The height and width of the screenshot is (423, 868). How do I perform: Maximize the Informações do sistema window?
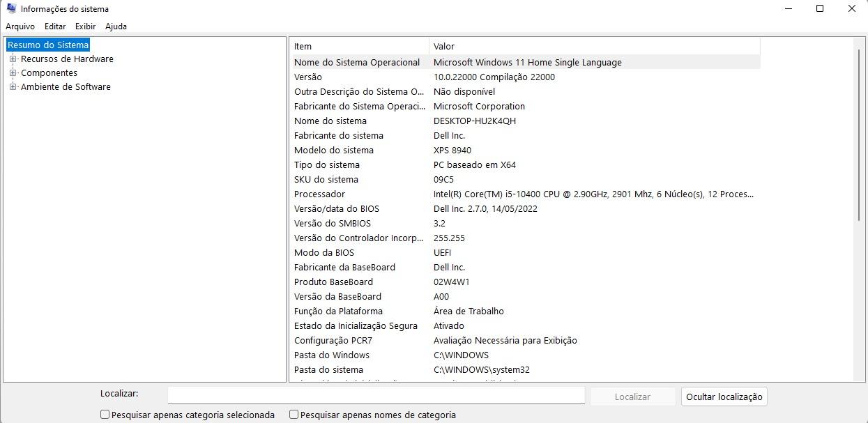820,9
